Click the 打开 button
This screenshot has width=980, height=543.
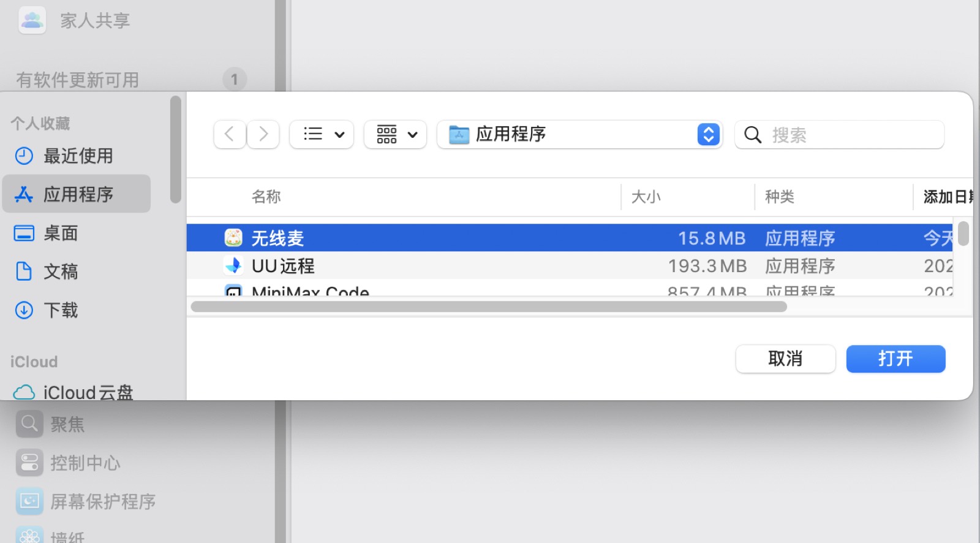pyautogui.click(x=895, y=359)
